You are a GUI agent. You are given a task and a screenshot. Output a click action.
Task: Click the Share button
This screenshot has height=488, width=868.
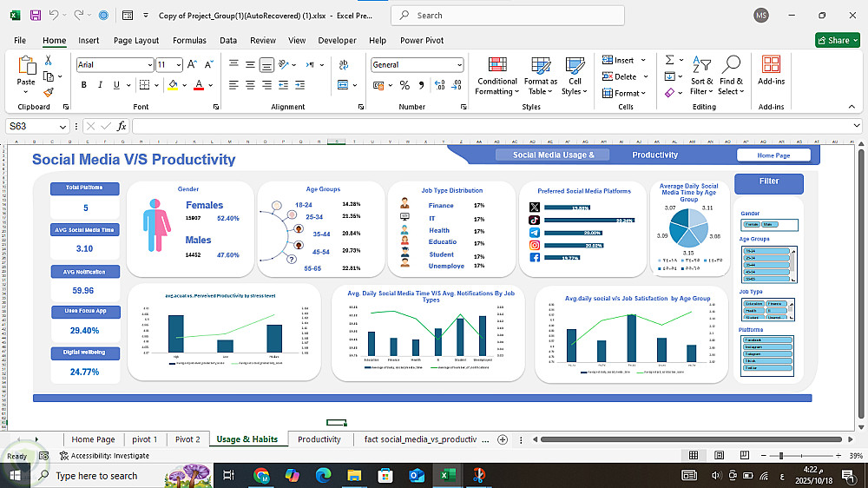837,41
